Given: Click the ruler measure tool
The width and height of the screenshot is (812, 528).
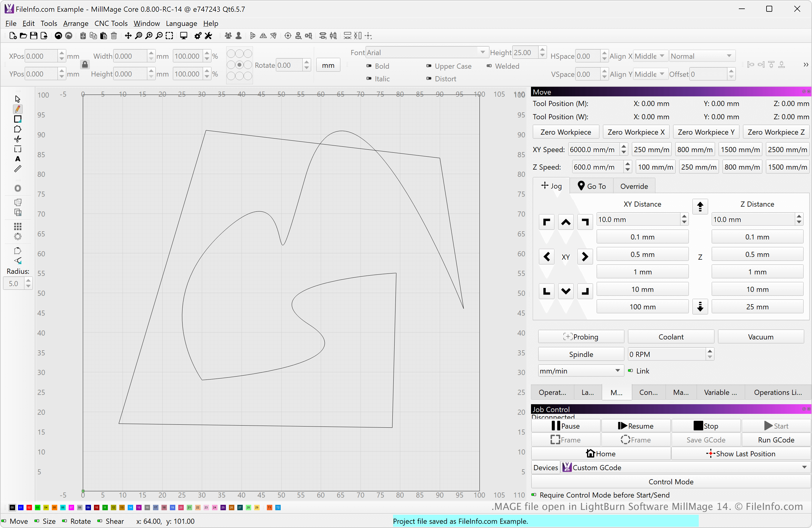Looking at the screenshot, I should coord(17,169).
